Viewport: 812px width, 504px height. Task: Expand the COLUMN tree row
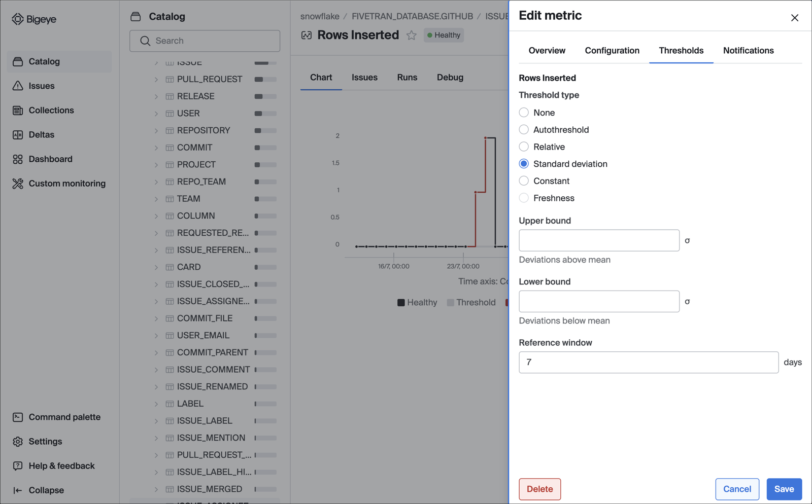click(156, 216)
